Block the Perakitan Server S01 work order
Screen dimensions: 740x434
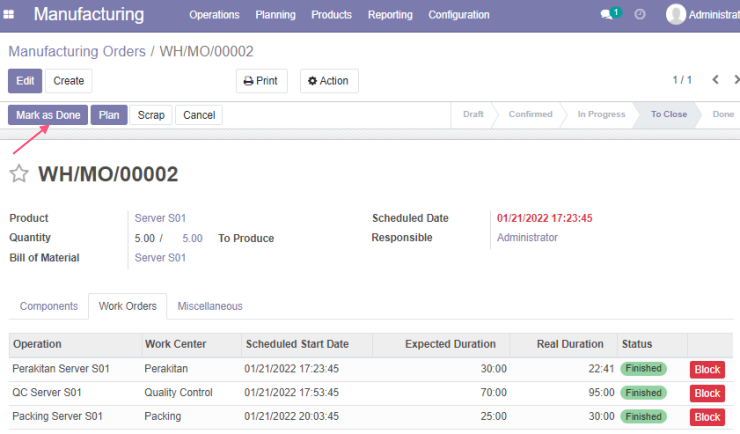707,369
